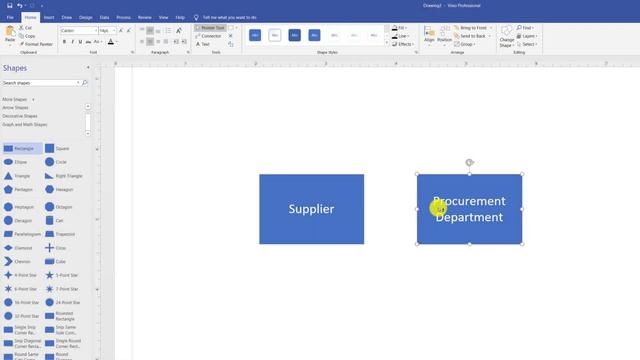Open the font name combo box
Viewport: 640px width, 360px height.
click(79, 31)
